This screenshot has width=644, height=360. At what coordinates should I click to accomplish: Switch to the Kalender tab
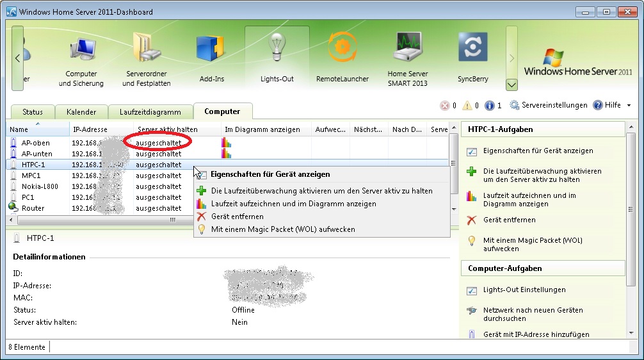tap(81, 112)
